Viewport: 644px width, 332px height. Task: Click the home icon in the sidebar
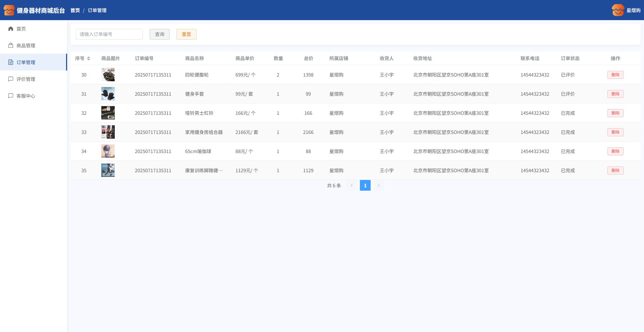click(11, 29)
